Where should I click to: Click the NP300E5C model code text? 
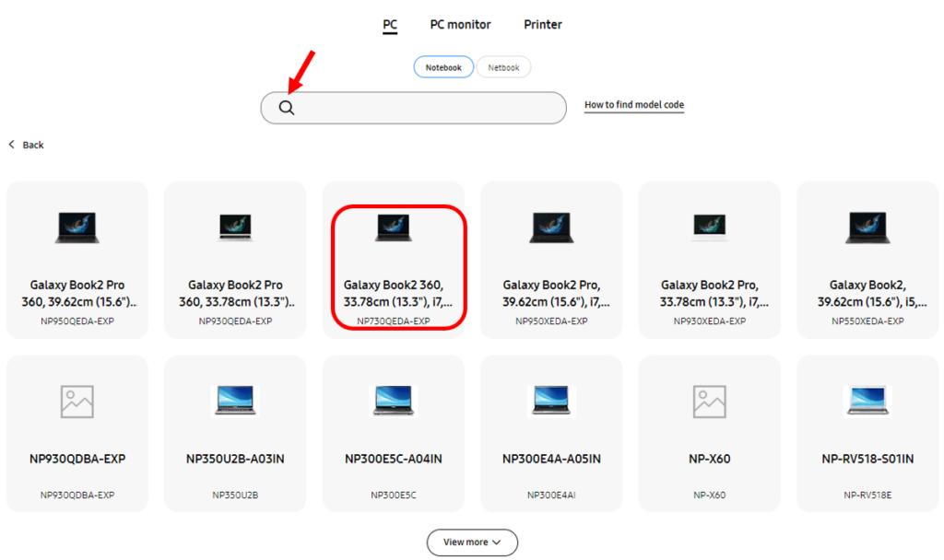393,495
